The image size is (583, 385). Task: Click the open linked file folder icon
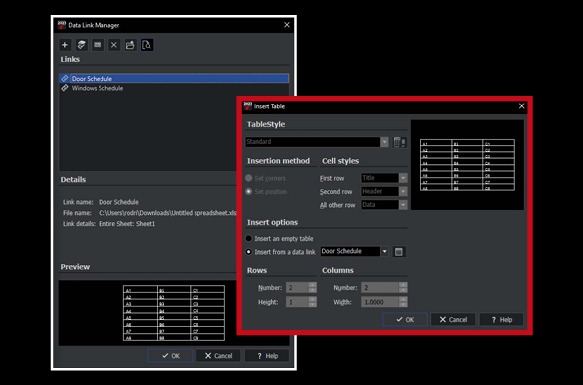click(130, 45)
